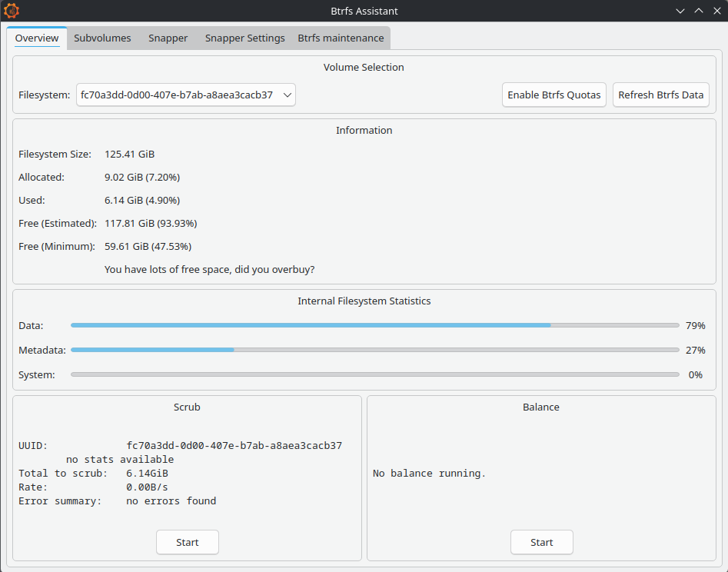Screen dimensions: 728x572
Task: Open the Snapper tab
Action: (x=168, y=38)
